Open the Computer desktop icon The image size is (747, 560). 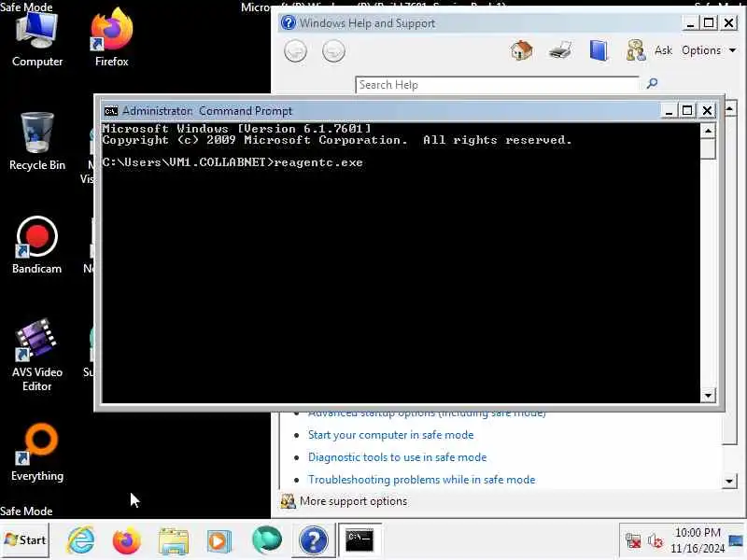(37, 39)
